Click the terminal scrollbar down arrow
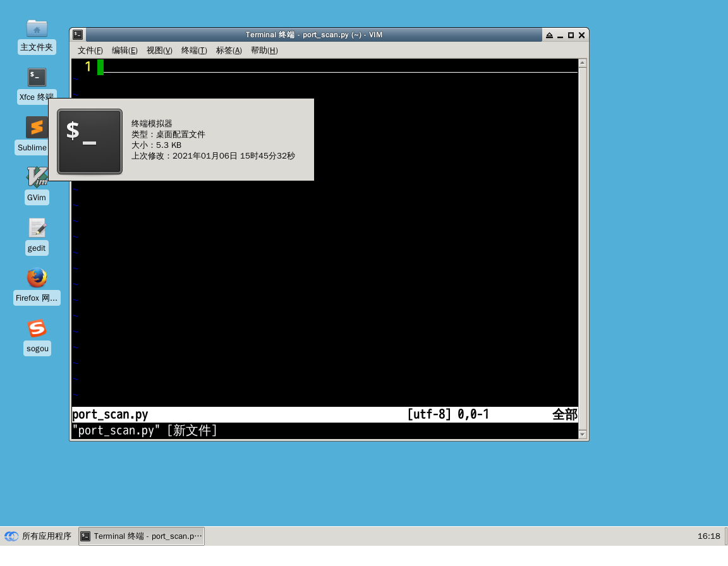 tap(583, 435)
